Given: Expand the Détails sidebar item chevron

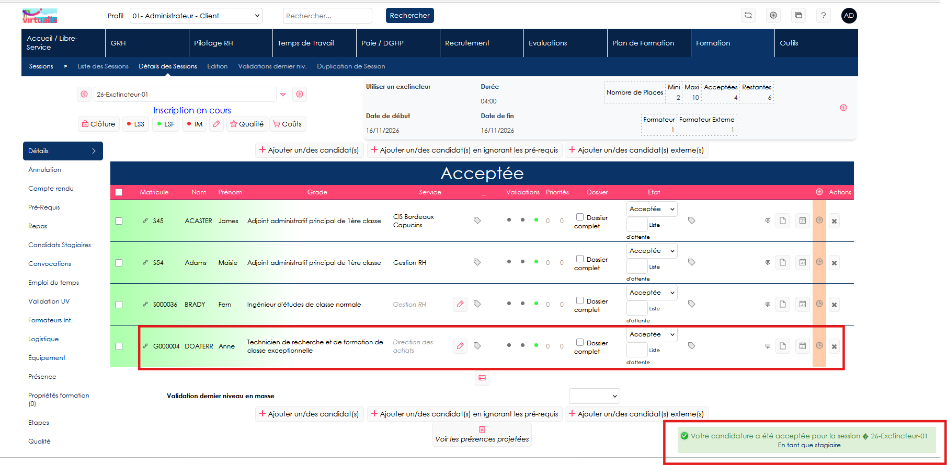Looking at the screenshot, I should pyautogui.click(x=93, y=151).
